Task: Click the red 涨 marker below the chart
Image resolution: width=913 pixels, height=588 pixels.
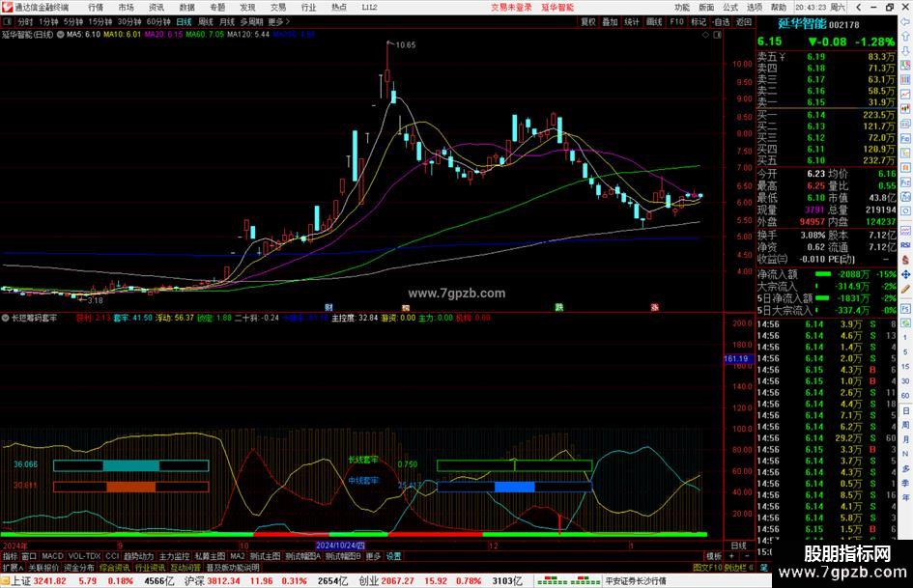Action: pos(654,307)
